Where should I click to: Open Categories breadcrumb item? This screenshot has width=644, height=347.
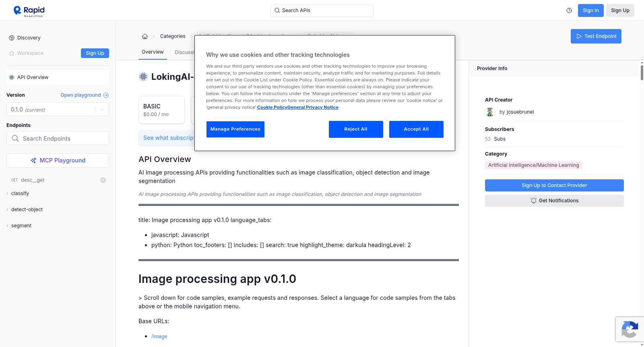click(173, 36)
